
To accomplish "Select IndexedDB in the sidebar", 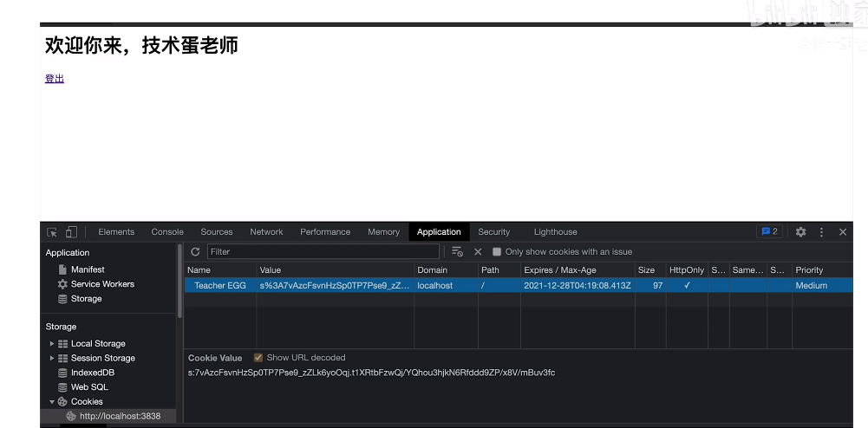I will (x=93, y=373).
